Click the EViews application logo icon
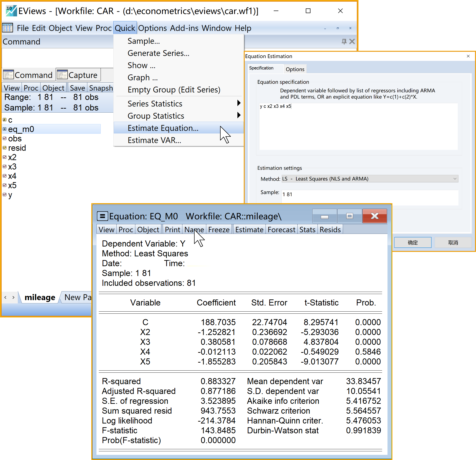 pos(11,11)
